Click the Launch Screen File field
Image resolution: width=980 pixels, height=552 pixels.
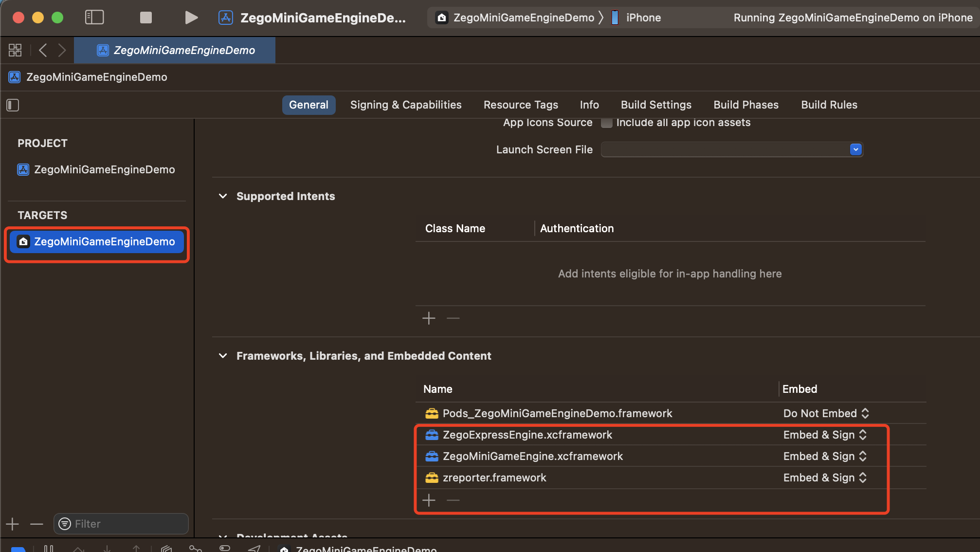pyautogui.click(x=732, y=149)
